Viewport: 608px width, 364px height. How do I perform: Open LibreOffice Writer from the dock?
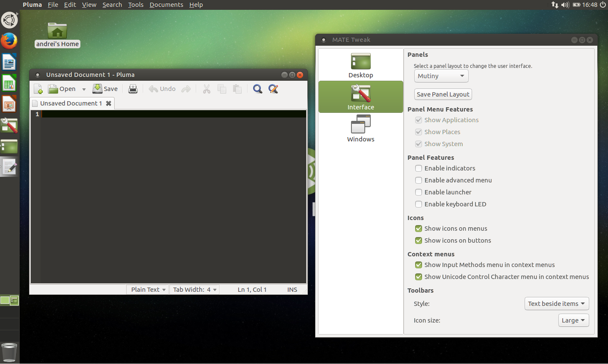pos(9,62)
